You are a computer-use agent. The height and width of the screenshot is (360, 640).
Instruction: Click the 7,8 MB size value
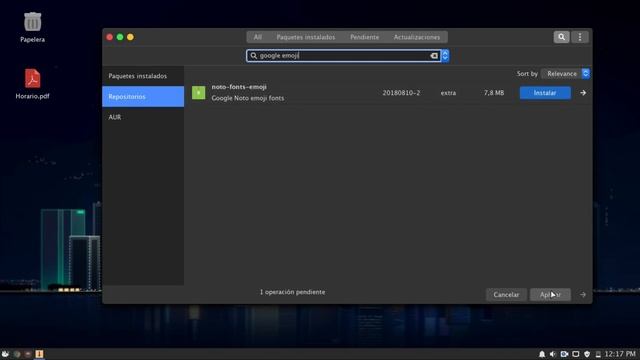[x=494, y=93]
